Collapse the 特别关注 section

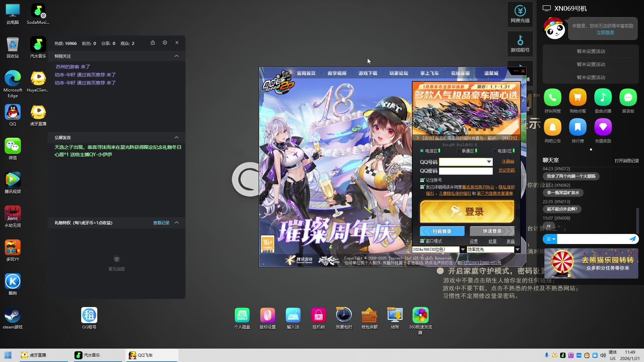[176, 56]
